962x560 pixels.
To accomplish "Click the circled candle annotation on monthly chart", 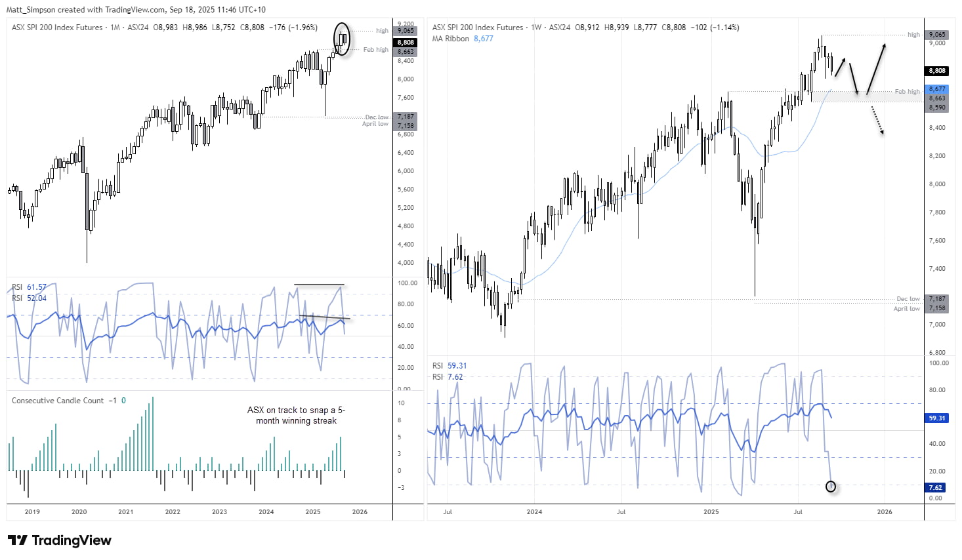I will coord(343,38).
